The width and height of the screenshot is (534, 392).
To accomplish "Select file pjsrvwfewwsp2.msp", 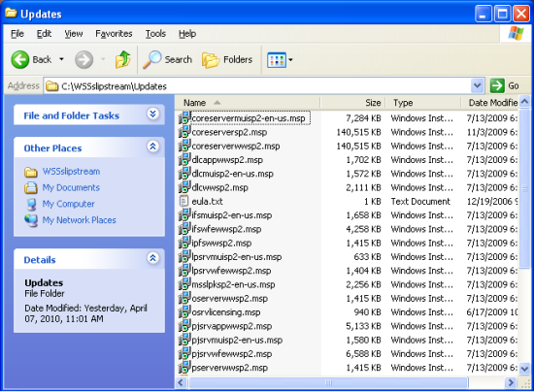I will pos(232,354).
